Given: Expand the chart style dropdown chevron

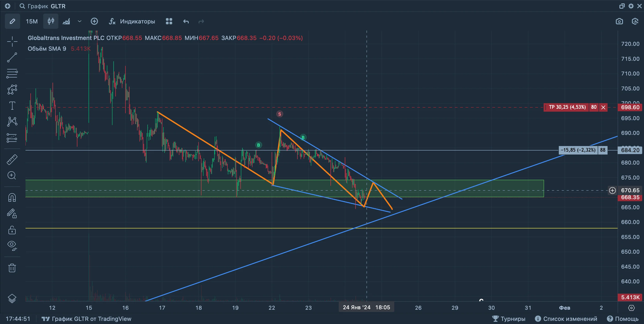Looking at the screenshot, I should point(80,21).
